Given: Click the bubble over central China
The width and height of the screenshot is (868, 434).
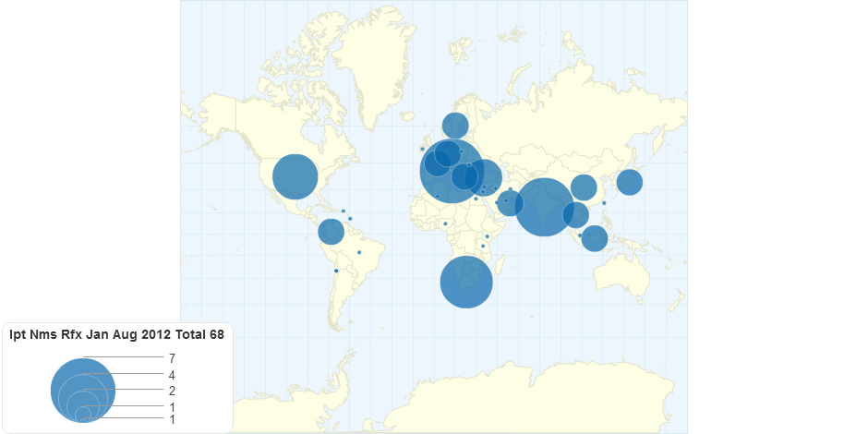Looking at the screenshot, I should [584, 187].
